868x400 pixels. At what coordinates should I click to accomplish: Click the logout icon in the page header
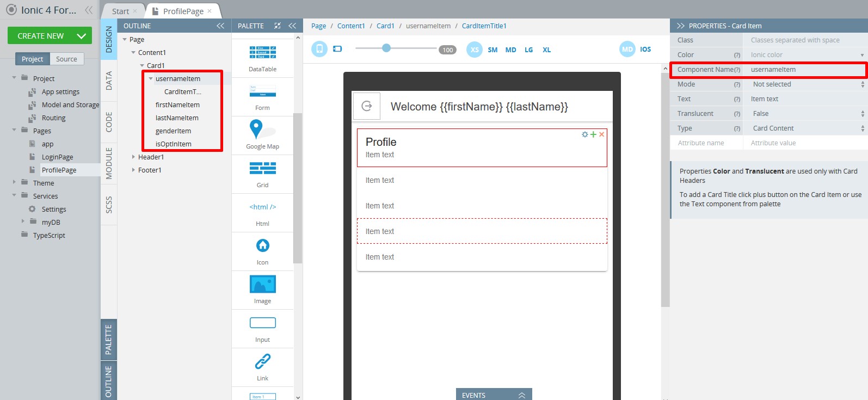(367, 106)
